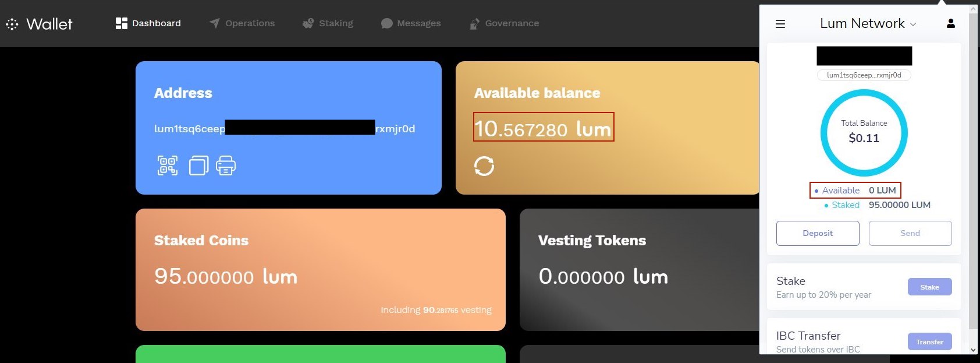Copy the wallet address

pos(198,165)
